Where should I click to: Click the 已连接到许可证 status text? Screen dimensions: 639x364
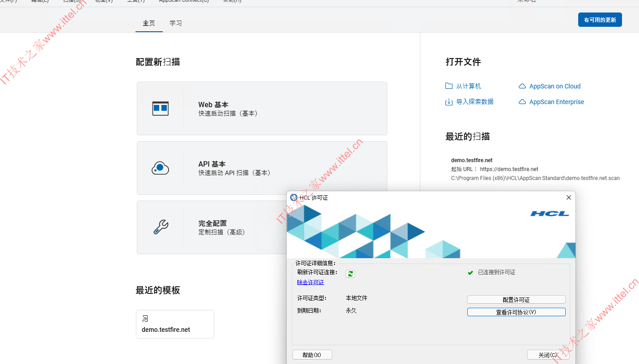(496, 272)
